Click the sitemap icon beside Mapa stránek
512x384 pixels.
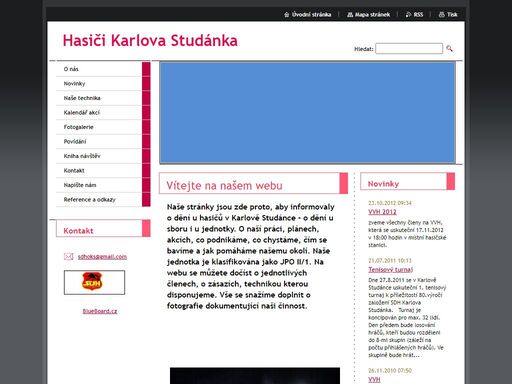350,15
